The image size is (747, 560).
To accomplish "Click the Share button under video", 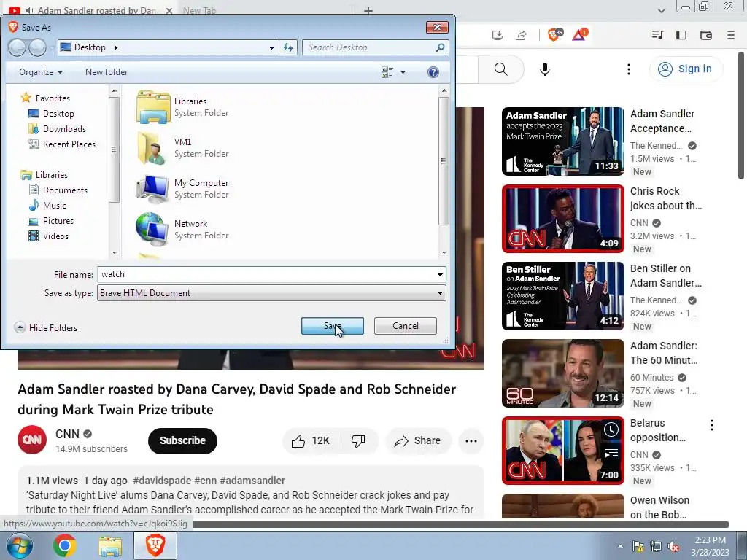I will tap(417, 441).
